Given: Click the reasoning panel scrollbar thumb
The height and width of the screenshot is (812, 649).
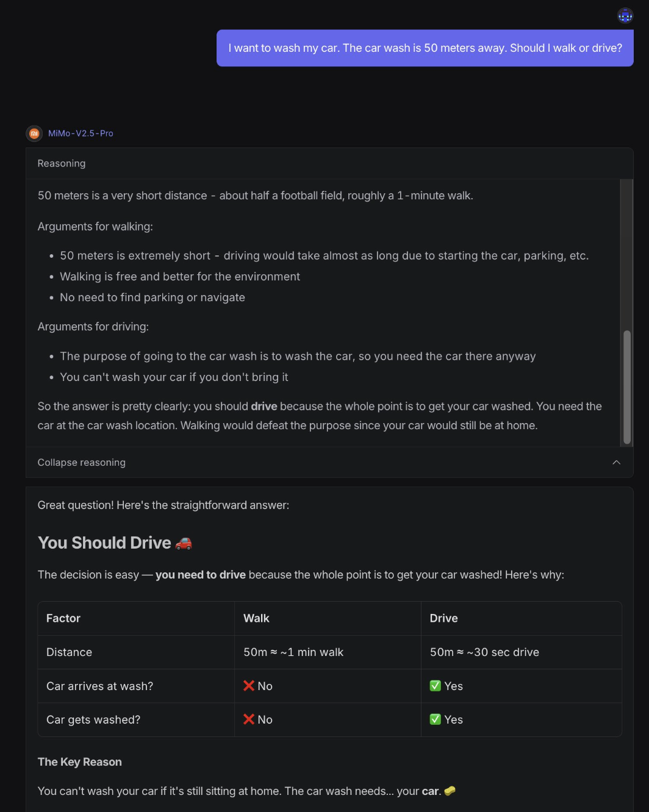Looking at the screenshot, I should (626, 387).
